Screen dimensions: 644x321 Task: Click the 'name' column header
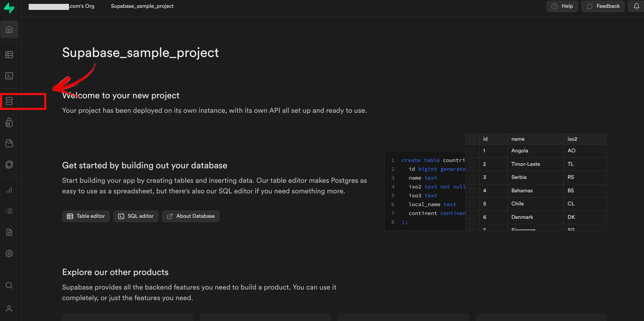(535, 139)
